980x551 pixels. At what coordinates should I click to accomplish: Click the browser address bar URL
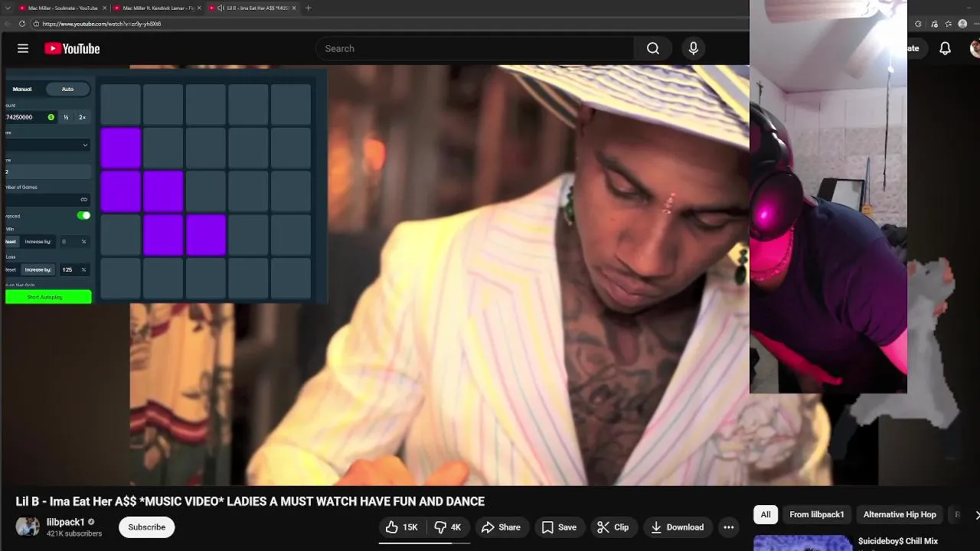coord(102,24)
